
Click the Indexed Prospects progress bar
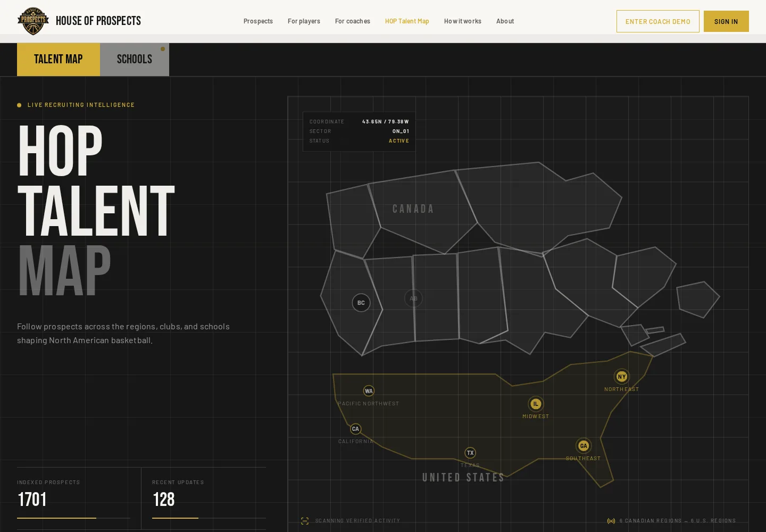(73, 518)
